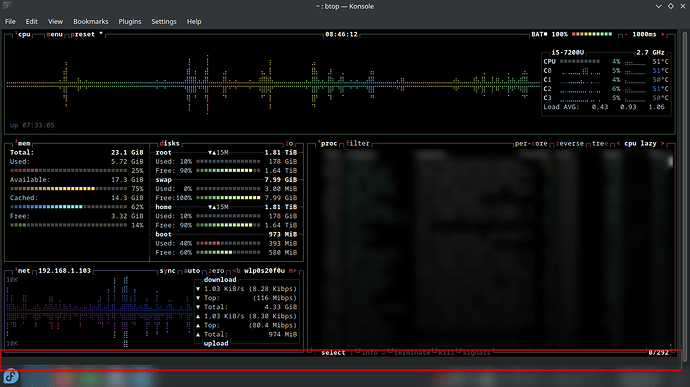Decrease update interval with minus sign
Viewport: 690px width, 387px height.
tap(626, 34)
